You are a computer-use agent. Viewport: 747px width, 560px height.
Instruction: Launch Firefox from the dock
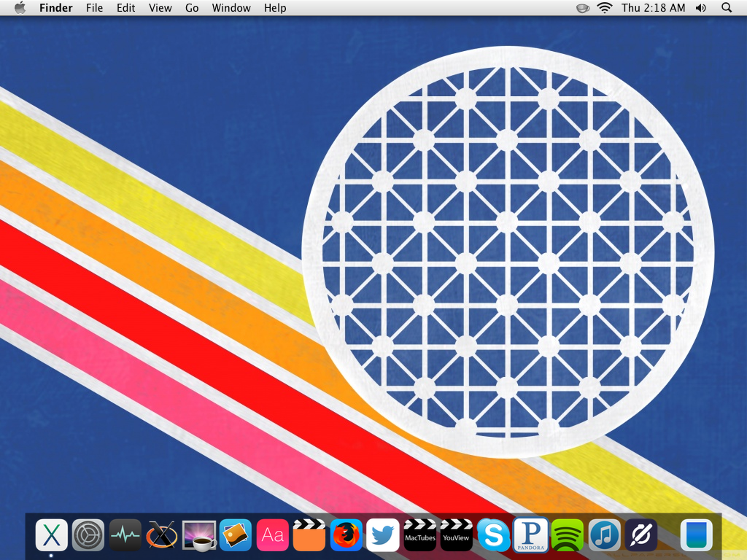point(346,534)
